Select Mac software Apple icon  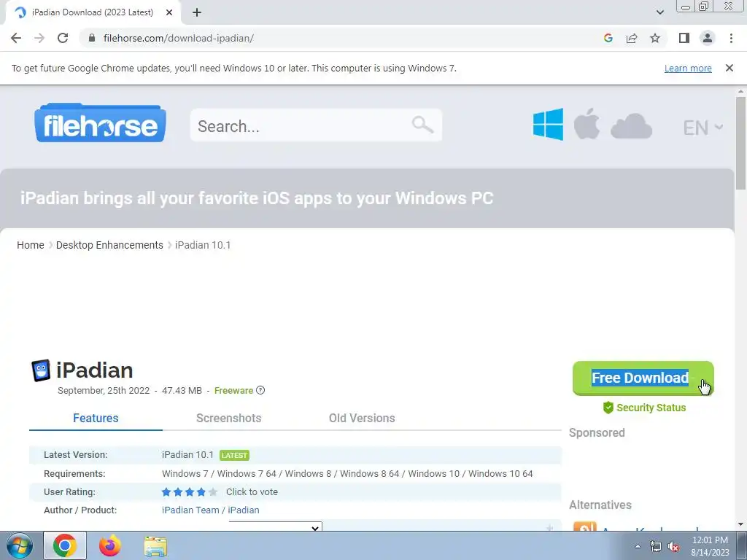(587, 124)
